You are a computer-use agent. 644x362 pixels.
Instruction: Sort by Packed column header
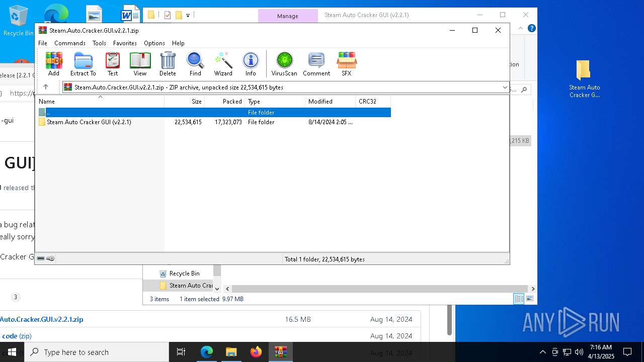point(225,102)
